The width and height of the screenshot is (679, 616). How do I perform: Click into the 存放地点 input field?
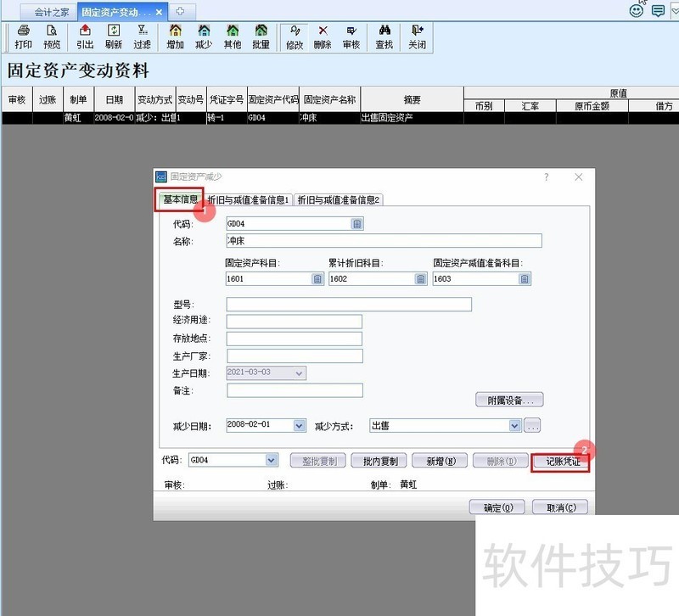(294, 339)
